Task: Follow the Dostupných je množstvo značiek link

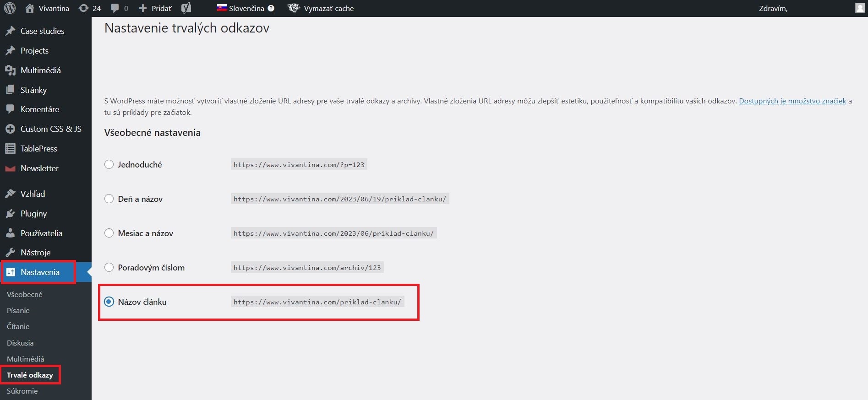Action: 792,101
